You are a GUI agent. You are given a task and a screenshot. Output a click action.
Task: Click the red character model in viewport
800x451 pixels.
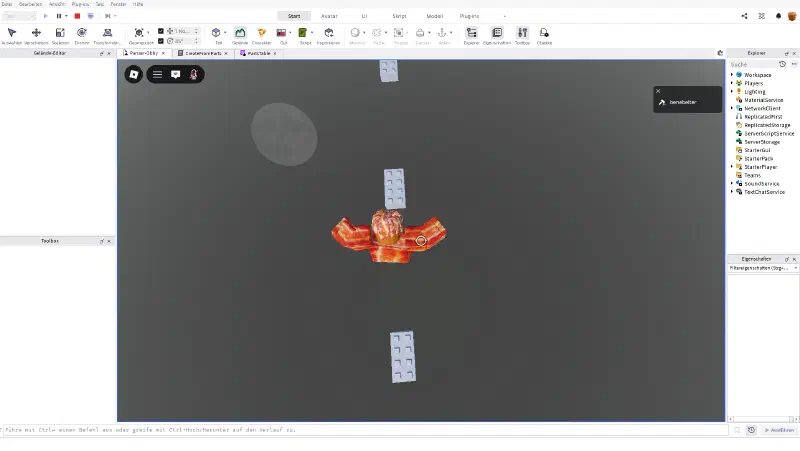389,237
